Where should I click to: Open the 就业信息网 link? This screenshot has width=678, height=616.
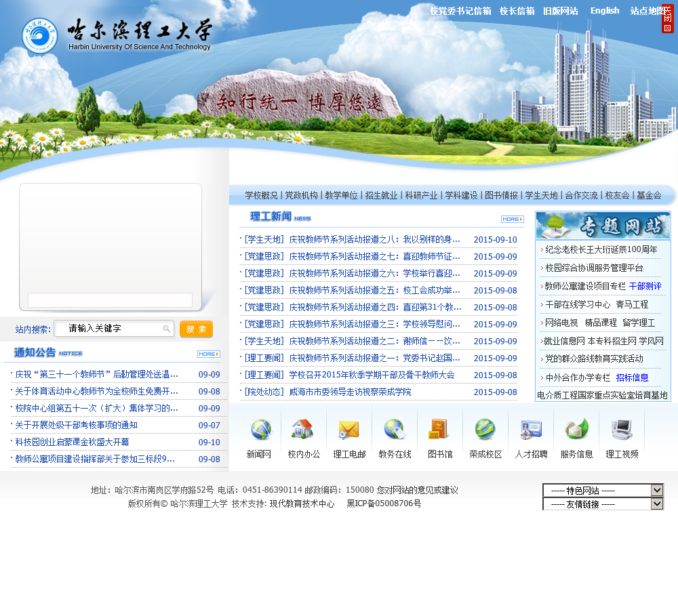[x=564, y=341]
